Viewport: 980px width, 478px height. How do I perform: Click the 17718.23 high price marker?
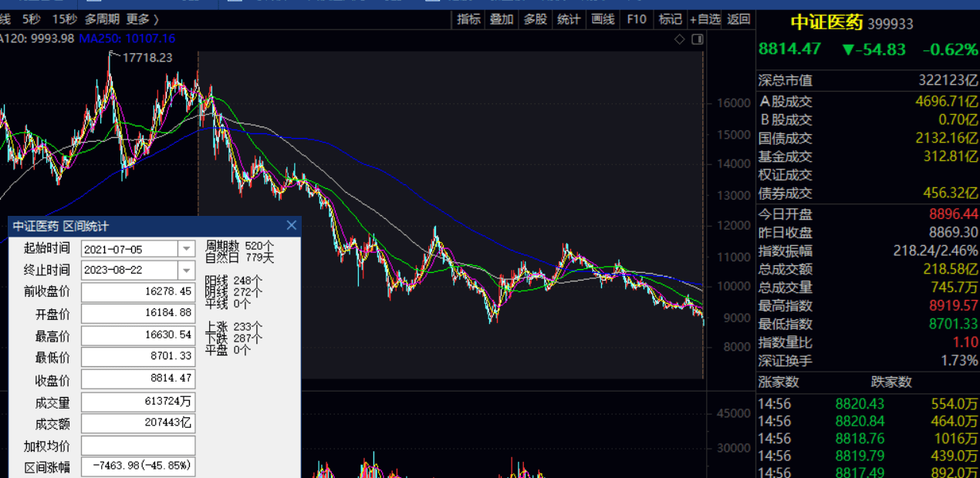coord(147,58)
